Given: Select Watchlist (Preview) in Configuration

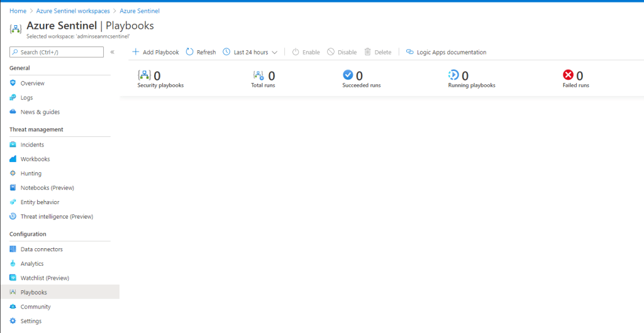Looking at the screenshot, I should coord(45,278).
